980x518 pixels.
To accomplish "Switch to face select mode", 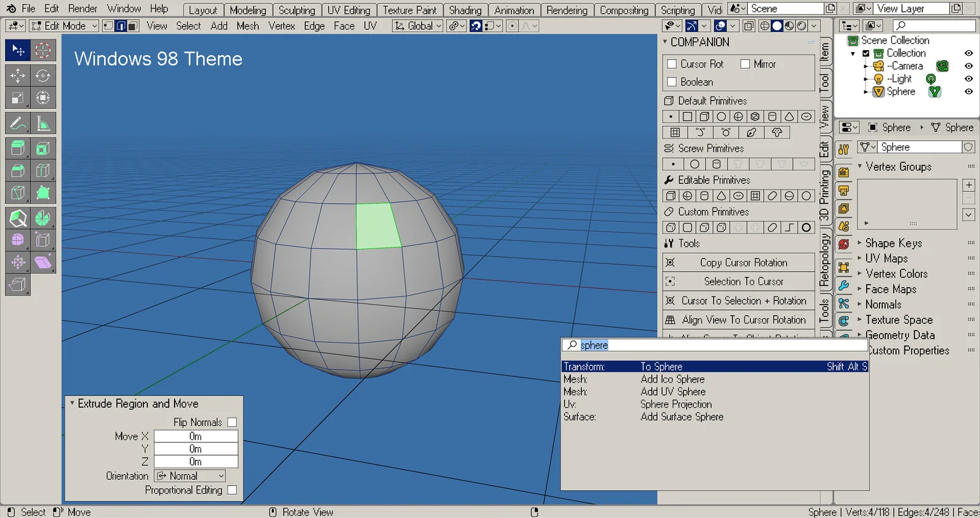I will (132, 26).
